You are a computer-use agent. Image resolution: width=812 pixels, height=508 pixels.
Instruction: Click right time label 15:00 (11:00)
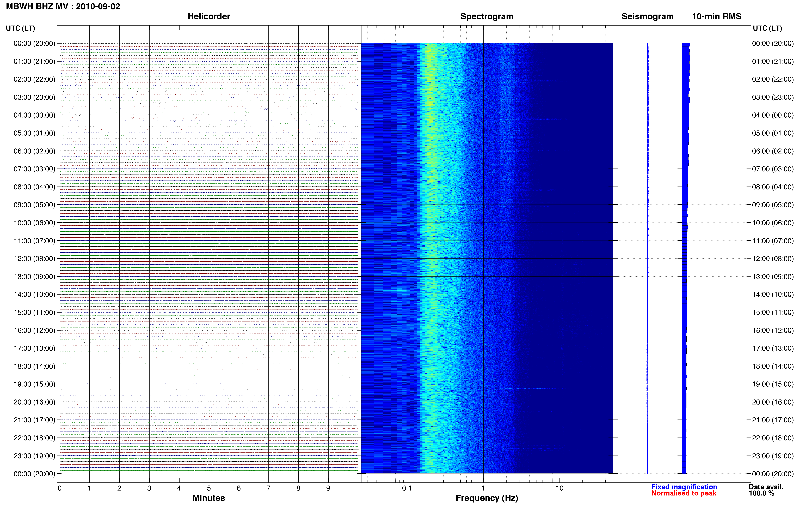[773, 312]
